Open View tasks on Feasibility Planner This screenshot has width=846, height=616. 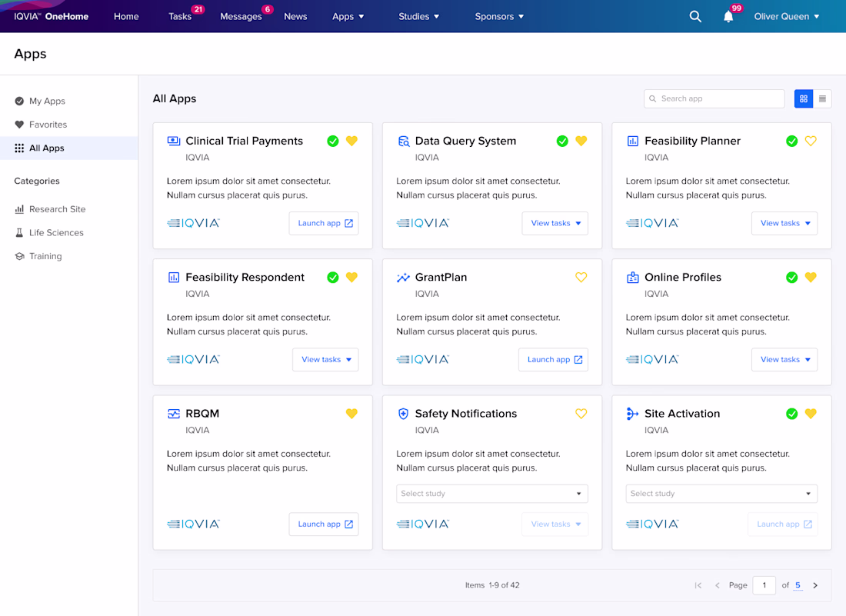(784, 223)
